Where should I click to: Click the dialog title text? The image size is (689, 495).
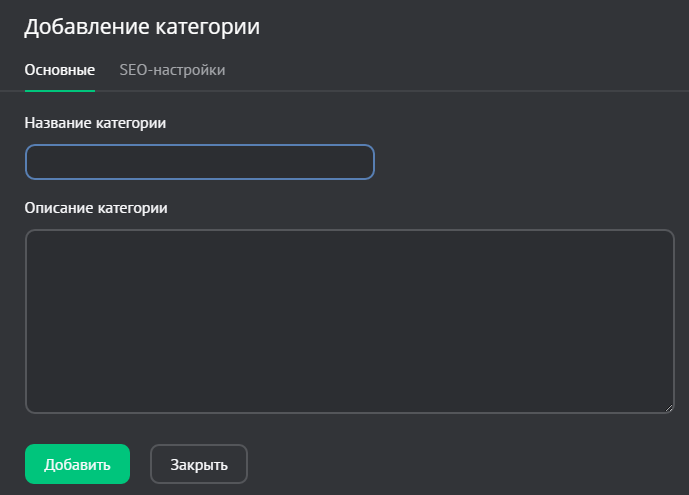click(x=142, y=27)
